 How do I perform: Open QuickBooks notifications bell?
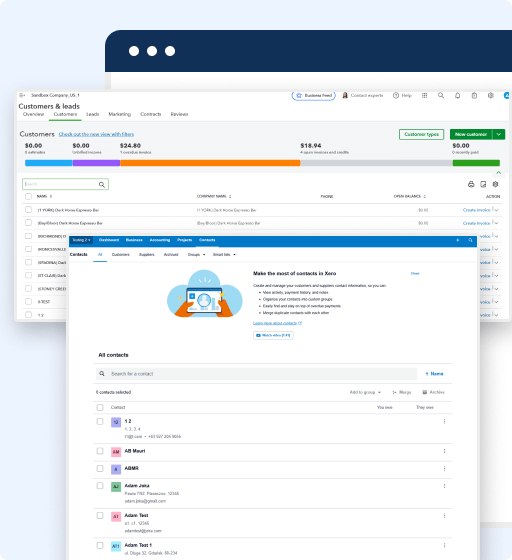click(457, 95)
